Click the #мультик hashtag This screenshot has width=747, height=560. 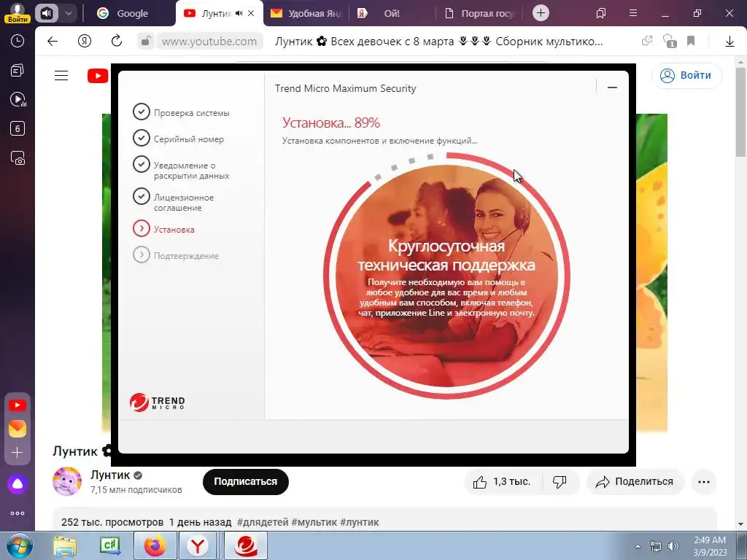pos(314,522)
